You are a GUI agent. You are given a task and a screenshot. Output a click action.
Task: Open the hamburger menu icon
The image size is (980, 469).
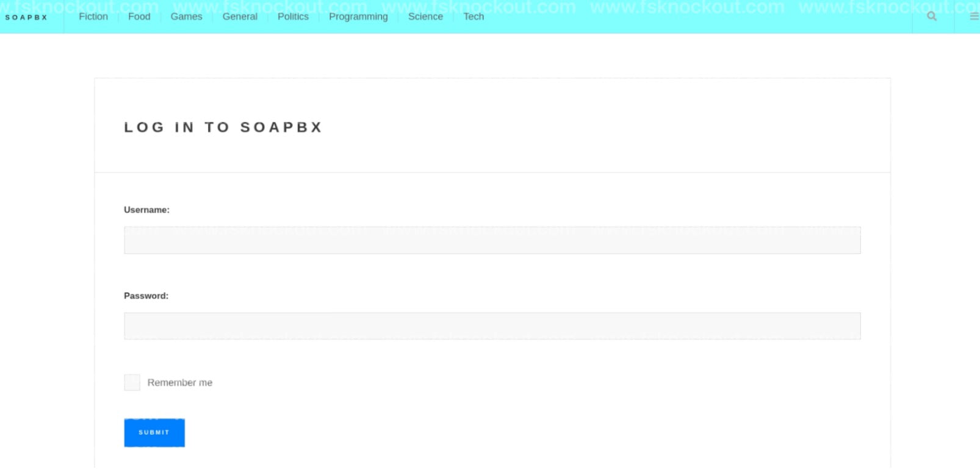click(974, 16)
